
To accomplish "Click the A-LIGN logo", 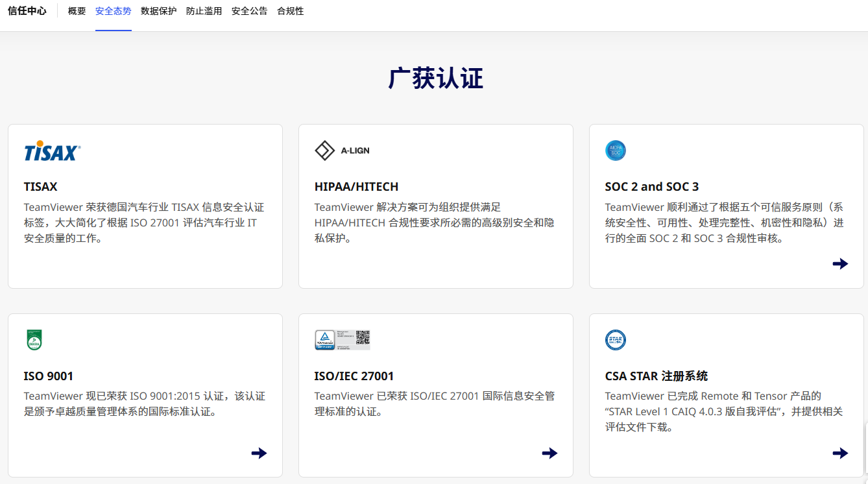I will tap(342, 151).
